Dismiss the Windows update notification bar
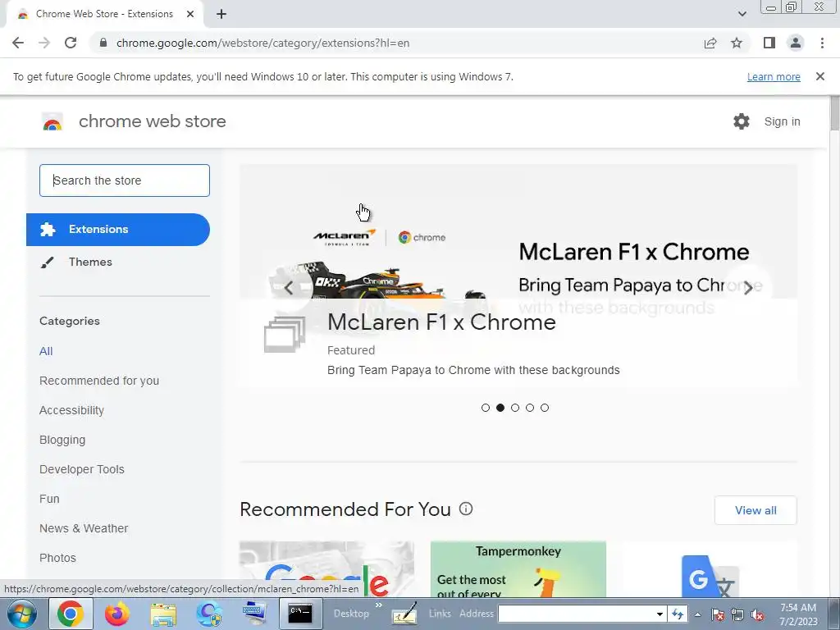The height and width of the screenshot is (630, 840). [819, 76]
